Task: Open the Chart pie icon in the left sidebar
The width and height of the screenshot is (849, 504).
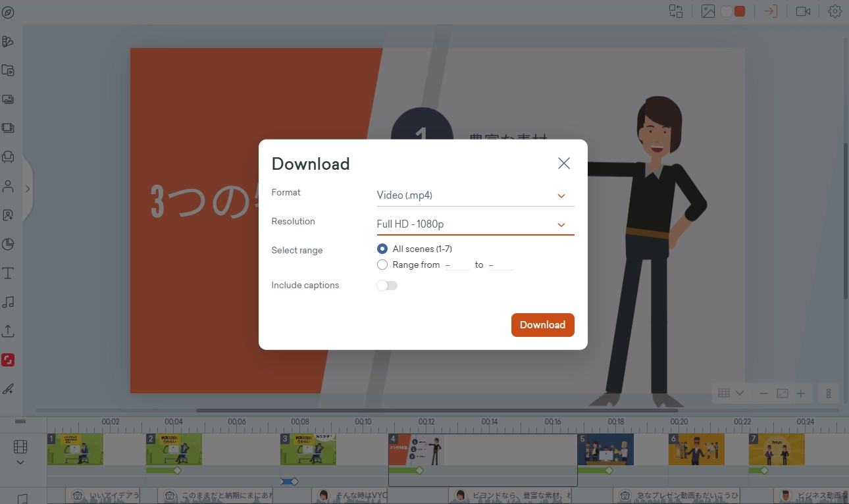Action: pyautogui.click(x=8, y=244)
